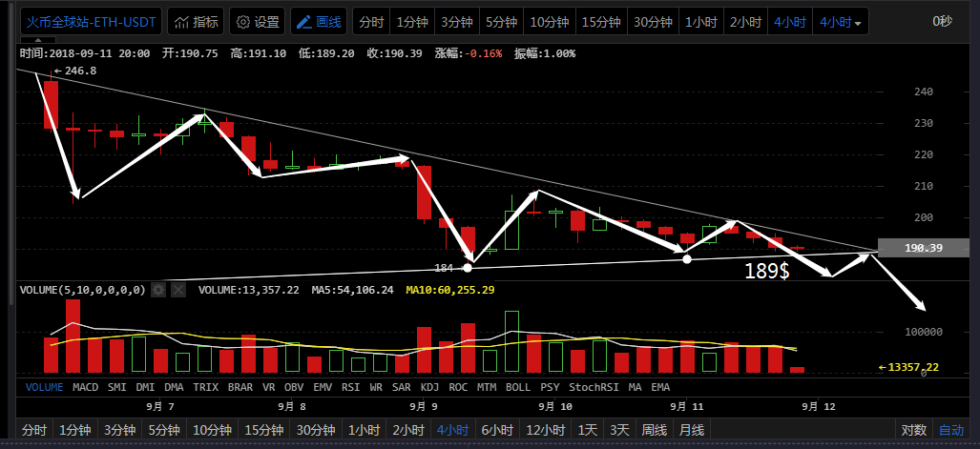This screenshot has width=980, height=449.
Task: Switch to the MACD indicator tab
Action: pos(86,387)
